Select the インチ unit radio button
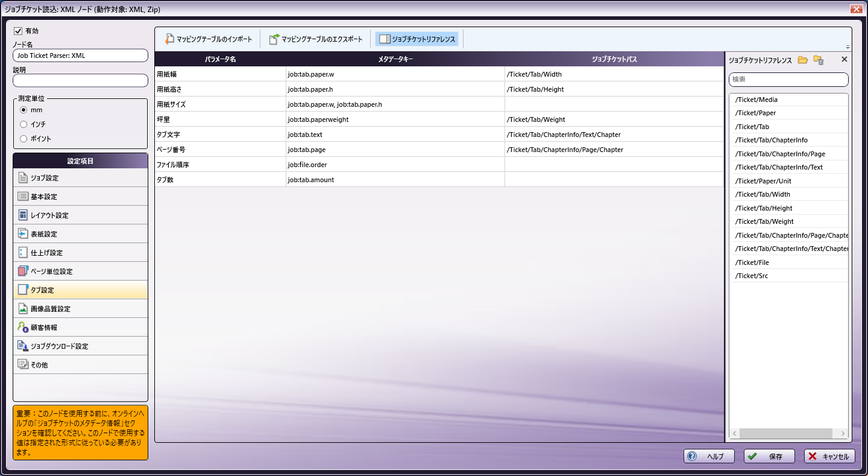This screenshot has height=476, width=868. click(x=24, y=124)
